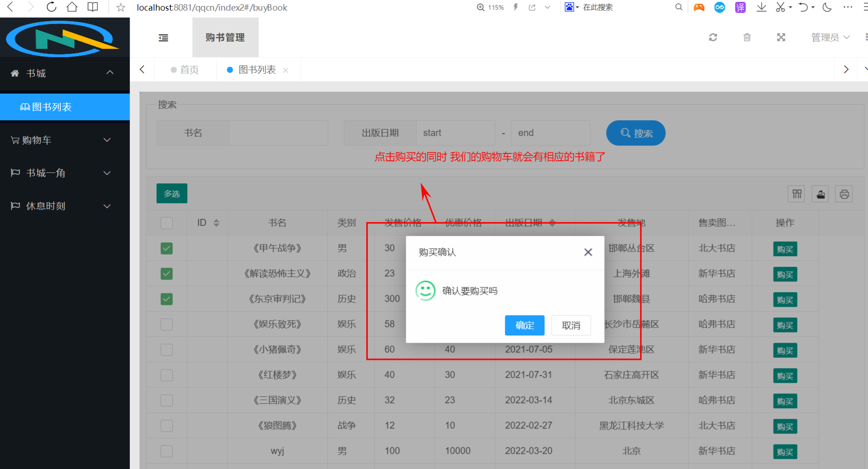The width and height of the screenshot is (868, 469).
Task: Click the purple translate icon
Action: 741,7
